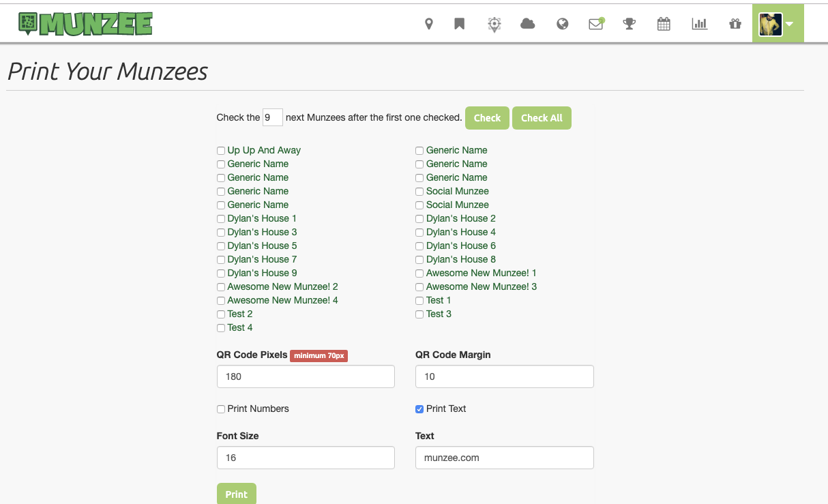Click the trophy icon

(629, 25)
